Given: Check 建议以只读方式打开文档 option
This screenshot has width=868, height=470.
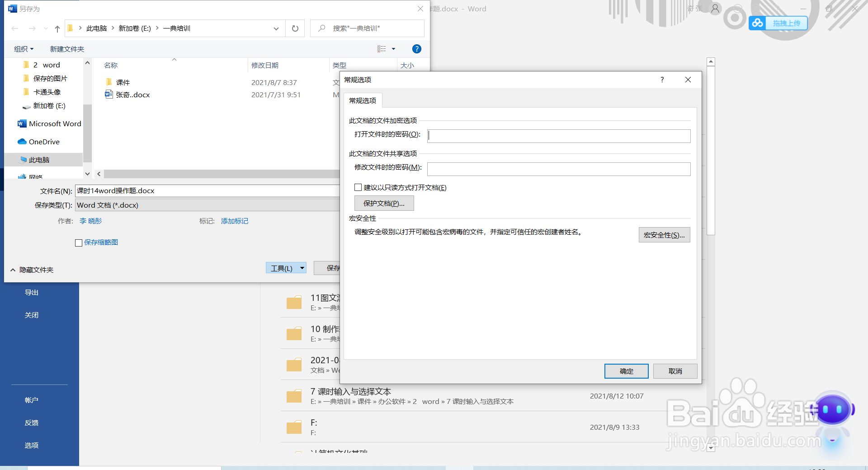Looking at the screenshot, I should pyautogui.click(x=358, y=187).
